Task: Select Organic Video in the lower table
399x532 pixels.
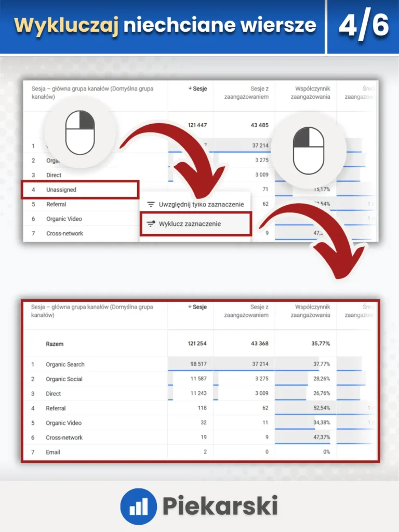Action: (63, 423)
